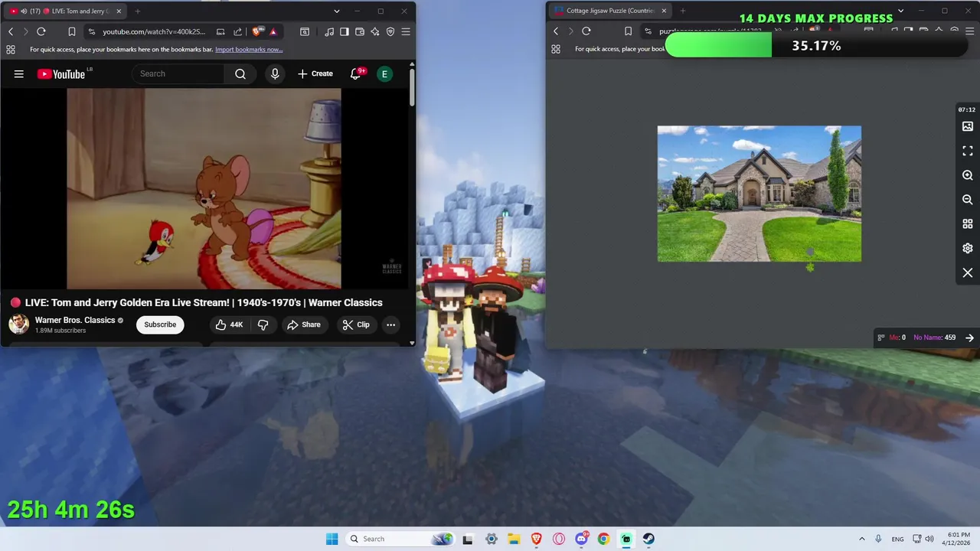Image resolution: width=980 pixels, height=551 pixels.
Task: Bookmark the YouTube page
Action: click(71, 31)
